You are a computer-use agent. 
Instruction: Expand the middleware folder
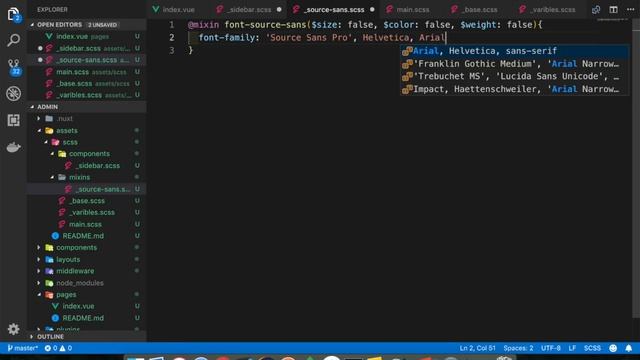pos(86,271)
